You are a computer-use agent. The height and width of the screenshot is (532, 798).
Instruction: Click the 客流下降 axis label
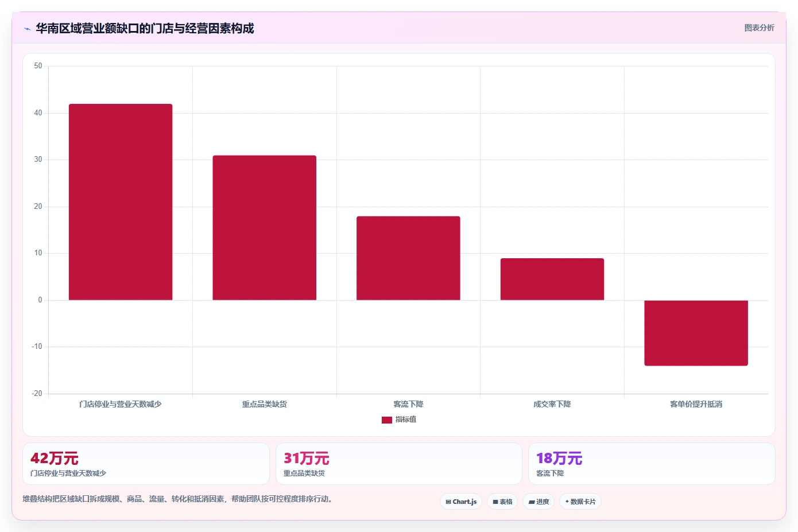[408, 404]
